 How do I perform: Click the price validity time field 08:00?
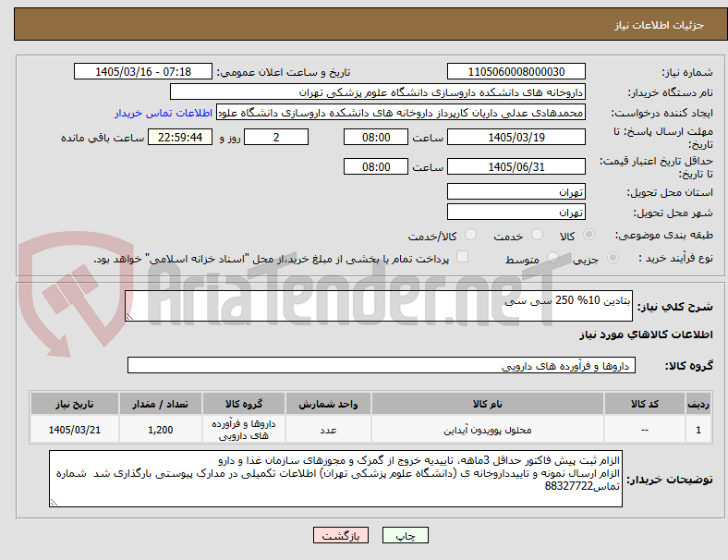pos(376,166)
